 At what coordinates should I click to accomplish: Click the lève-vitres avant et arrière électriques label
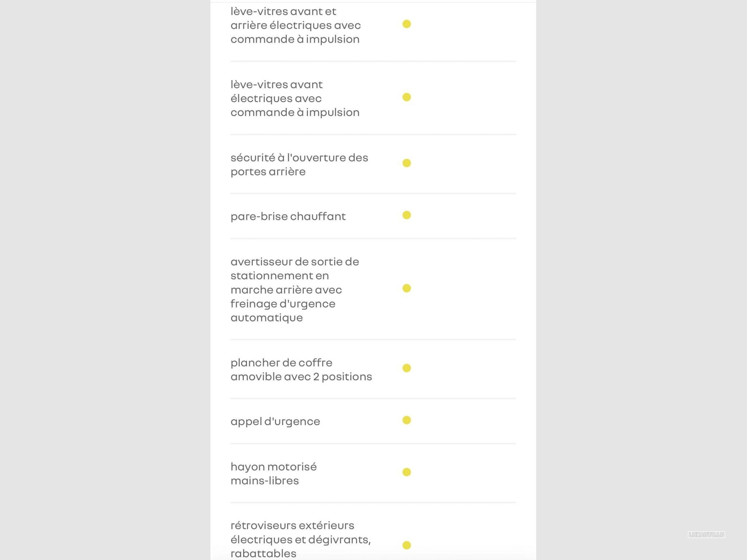click(x=295, y=25)
